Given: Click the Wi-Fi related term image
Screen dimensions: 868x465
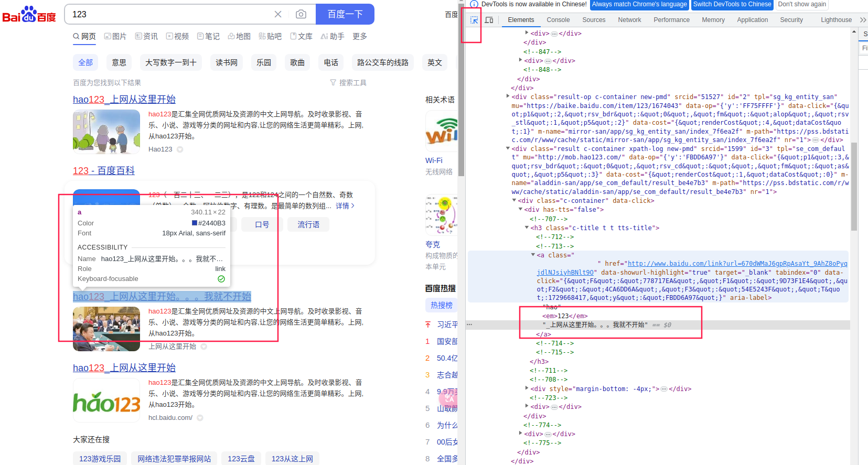Looking at the screenshot, I should point(441,131).
